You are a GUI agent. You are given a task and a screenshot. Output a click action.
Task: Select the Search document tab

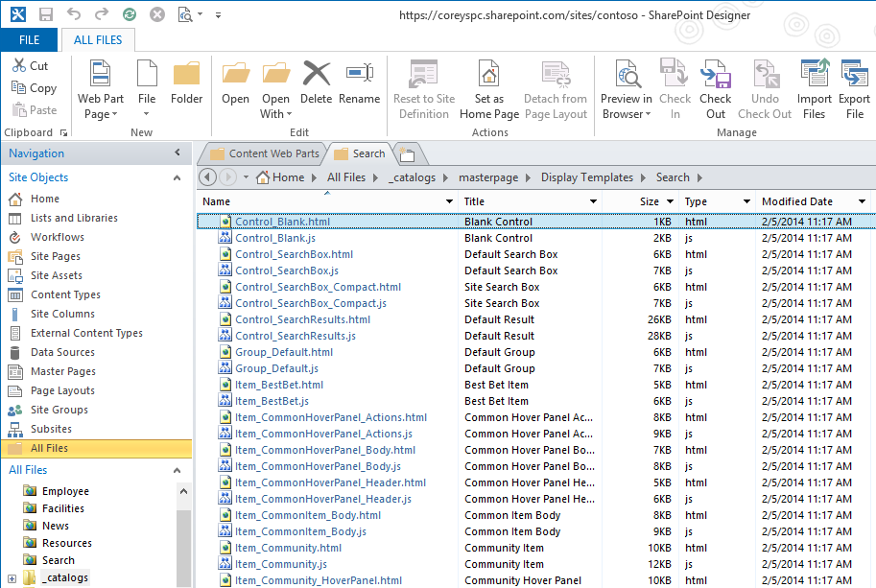tap(361, 153)
